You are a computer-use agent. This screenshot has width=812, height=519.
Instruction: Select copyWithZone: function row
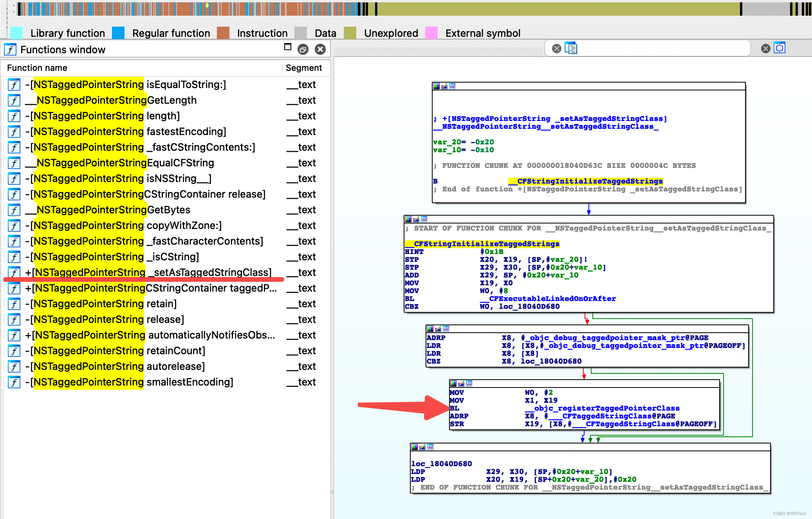pos(166,225)
